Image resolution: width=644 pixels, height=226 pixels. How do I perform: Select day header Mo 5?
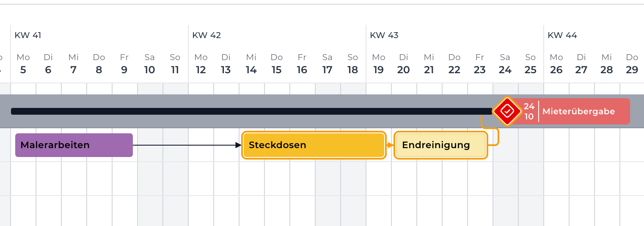click(x=23, y=64)
